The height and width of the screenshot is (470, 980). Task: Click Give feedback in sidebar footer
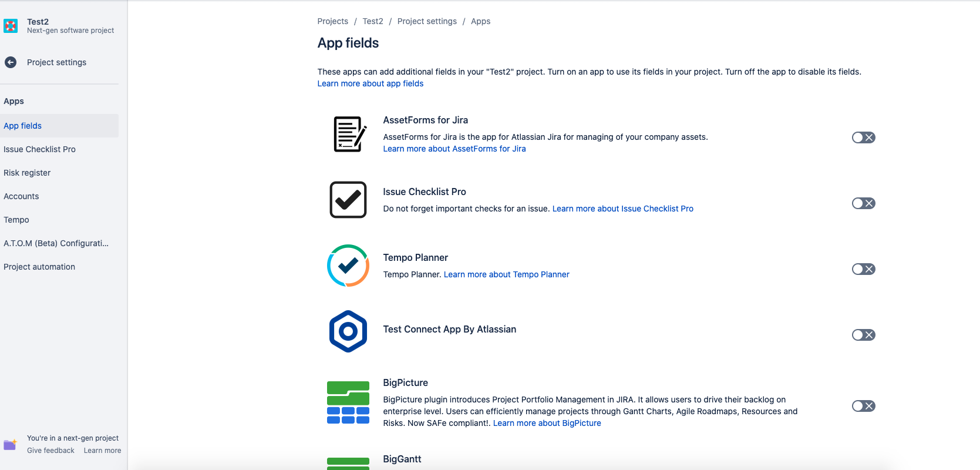click(x=50, y=451)
